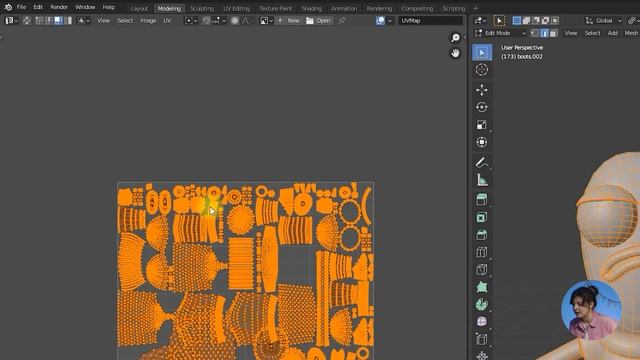Click the pin image icon next to Open

tap(342, 20)
